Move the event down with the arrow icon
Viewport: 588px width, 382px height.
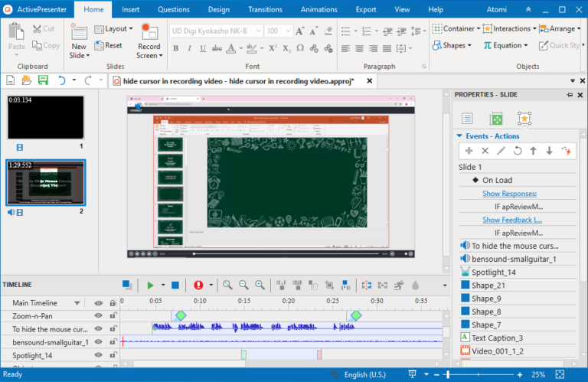coord(550,151)
